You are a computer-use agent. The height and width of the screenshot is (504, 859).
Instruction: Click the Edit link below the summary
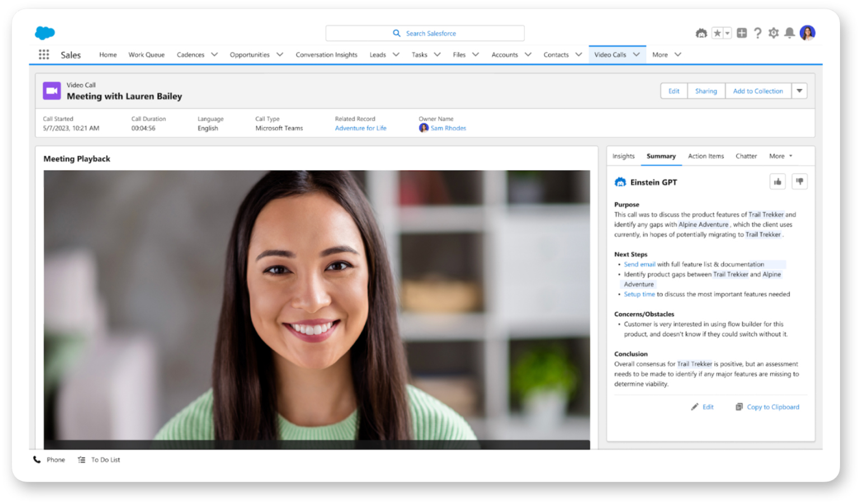tap(708, 407)
